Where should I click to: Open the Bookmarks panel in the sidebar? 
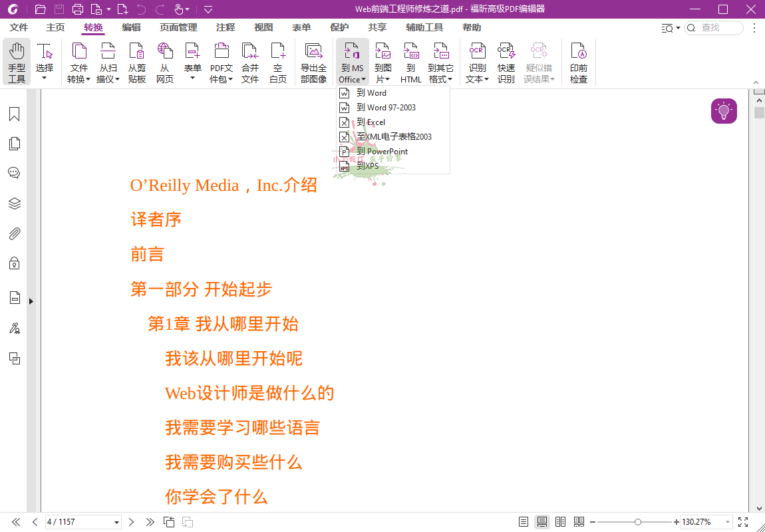point(14,114)
